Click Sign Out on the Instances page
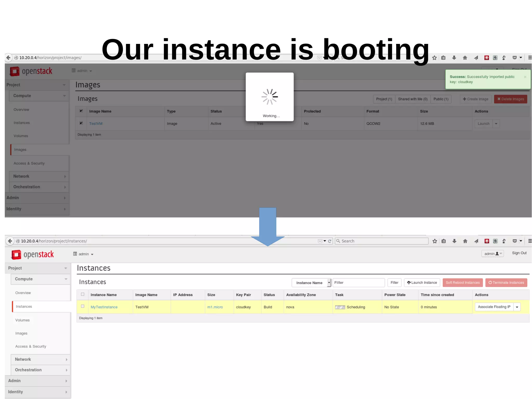 519,253
